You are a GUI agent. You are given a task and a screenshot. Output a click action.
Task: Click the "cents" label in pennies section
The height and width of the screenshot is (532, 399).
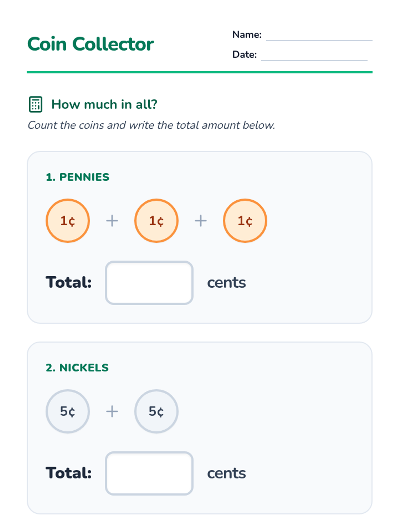coord(226,283)
